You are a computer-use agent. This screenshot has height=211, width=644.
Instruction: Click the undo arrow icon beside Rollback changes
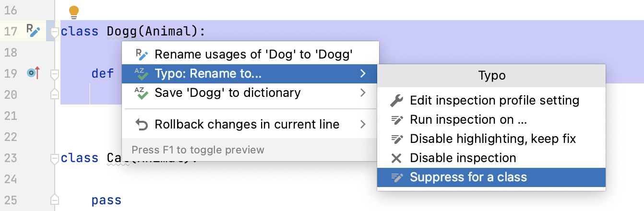(x=142, y=125)
